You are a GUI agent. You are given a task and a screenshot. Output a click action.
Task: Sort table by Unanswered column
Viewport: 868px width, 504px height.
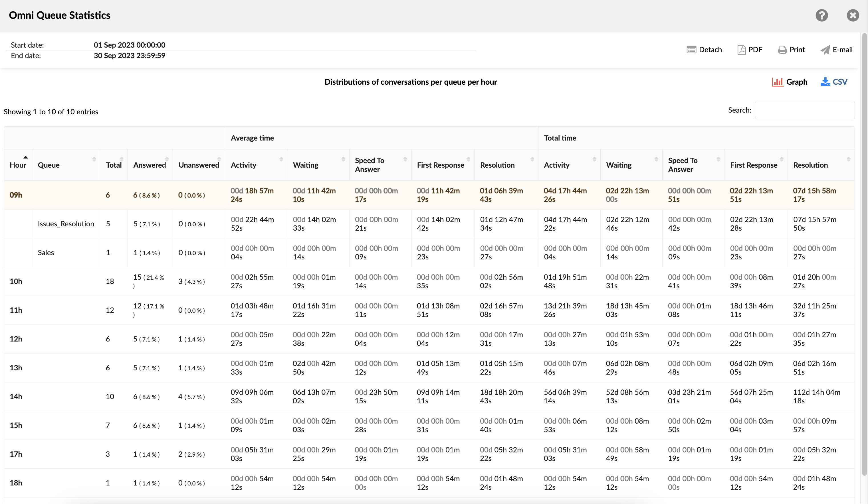pyautogui.click(x=199, y=165)
